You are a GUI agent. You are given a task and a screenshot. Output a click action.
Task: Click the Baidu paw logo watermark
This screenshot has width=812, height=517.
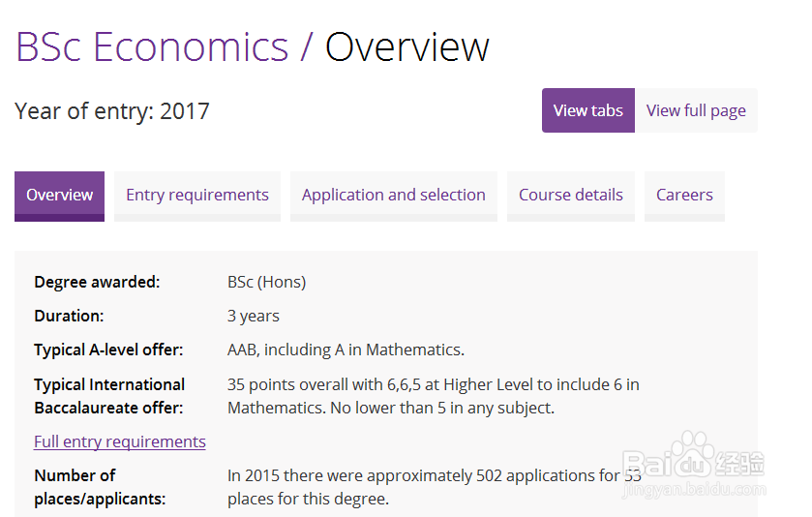(693, 455)
